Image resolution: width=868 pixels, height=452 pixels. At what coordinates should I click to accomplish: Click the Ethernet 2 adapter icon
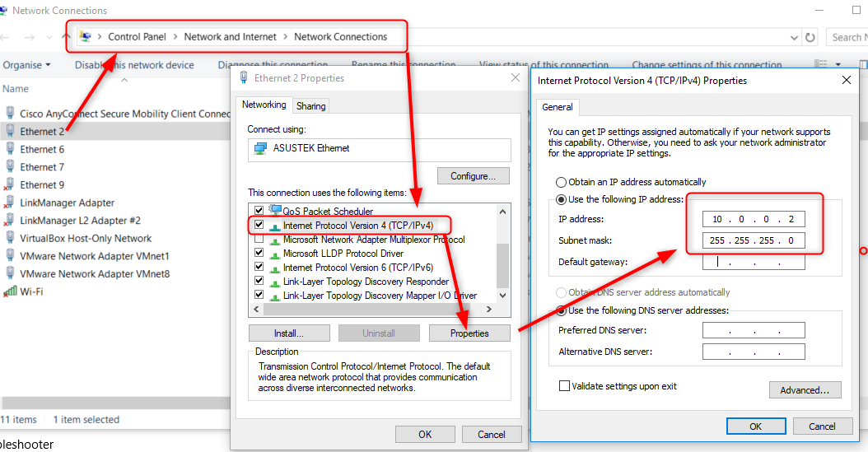10,131
